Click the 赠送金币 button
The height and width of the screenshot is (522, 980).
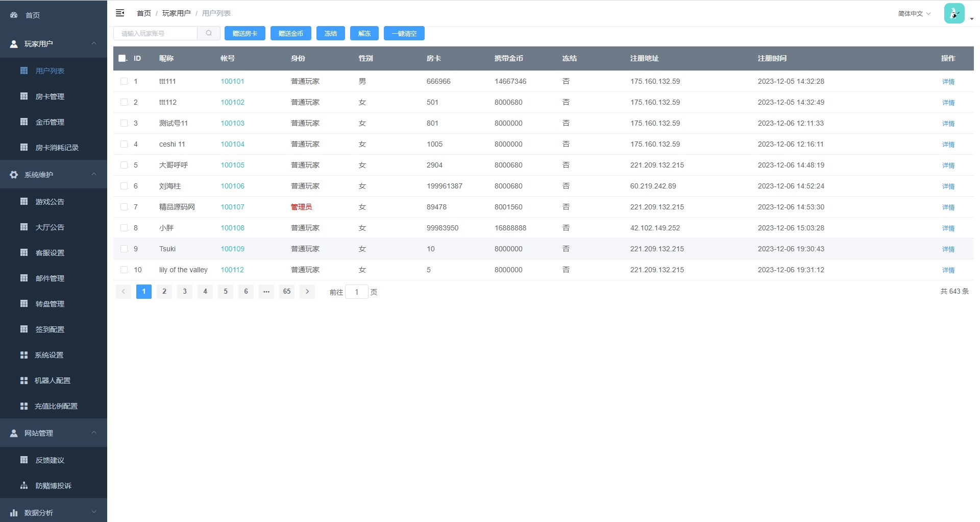[x=291, y=33]
